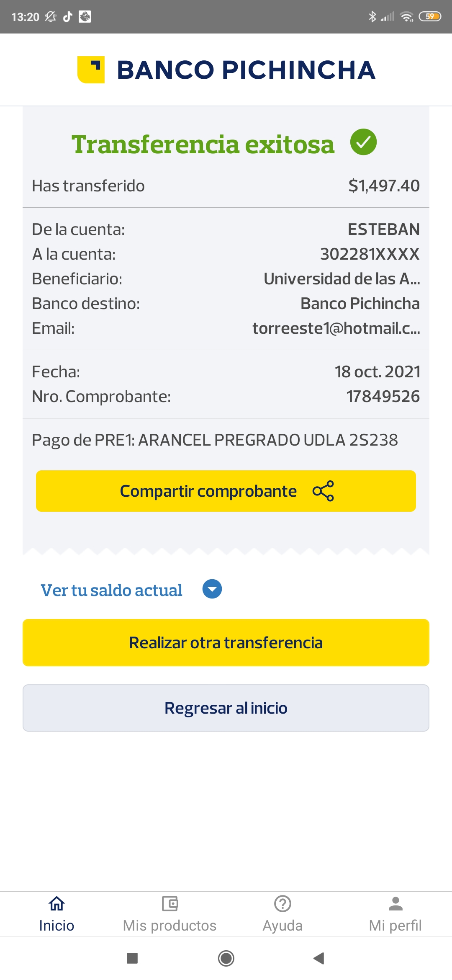The height and width of the screenshot is (980, 452).
Task: Tap the green success checkmark icon
Action: tap(363, 142)
